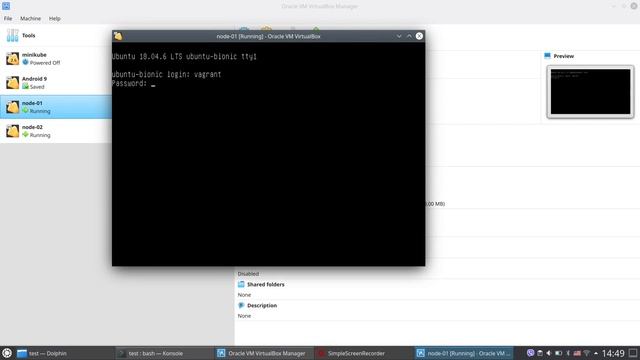Image resolution: width=640 pixels, height=360 pixels.
Task: Click the Preview monitor icon
Action: point(548,56)
